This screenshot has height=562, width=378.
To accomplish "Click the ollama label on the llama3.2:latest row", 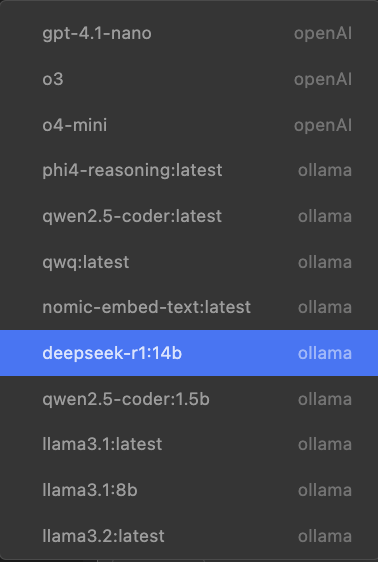I will 325,536.
